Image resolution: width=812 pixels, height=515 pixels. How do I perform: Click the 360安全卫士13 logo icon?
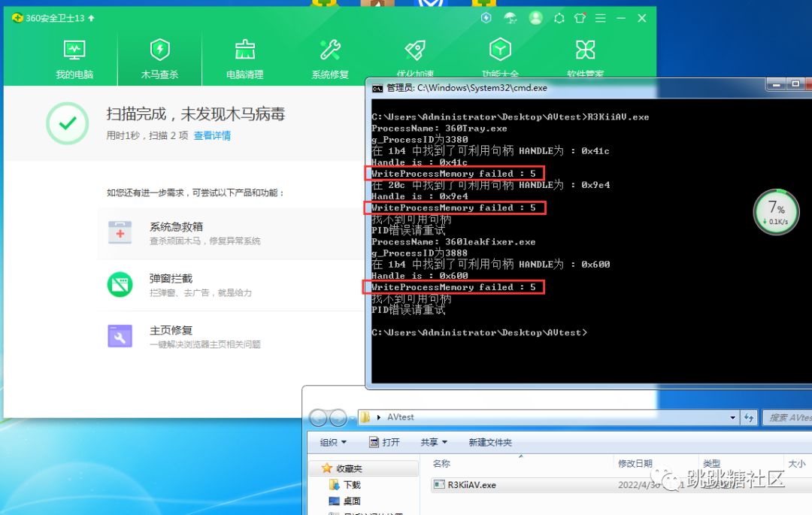pos(17,18)
